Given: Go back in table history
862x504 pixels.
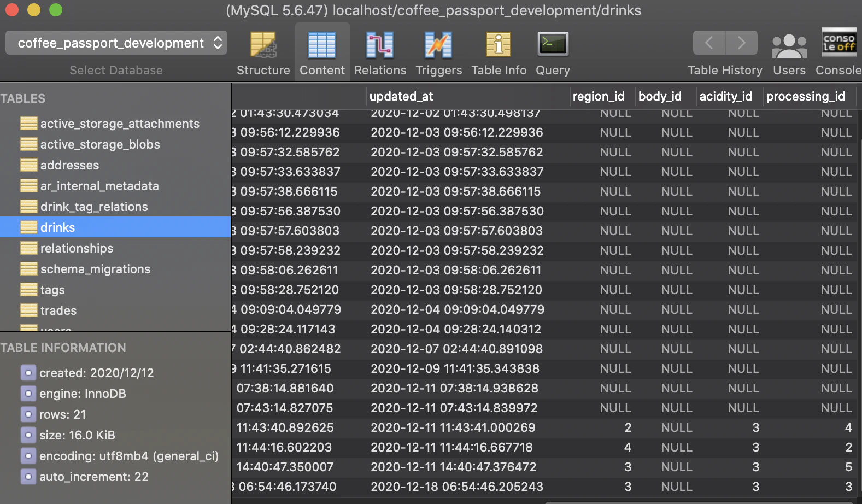Looking at the screenshot, I should tap(709, 43).
